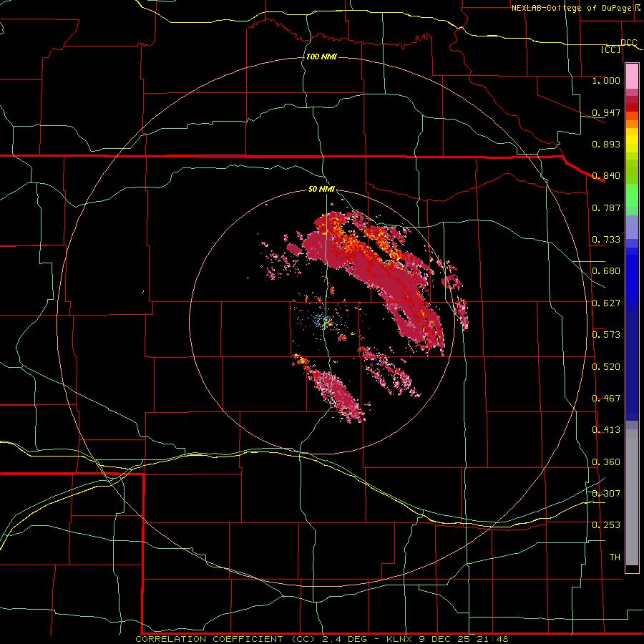The width and height of the screenshot is (644, 644).
Task: Select the 0.733 scale value
Action: [x=606, y=240]
